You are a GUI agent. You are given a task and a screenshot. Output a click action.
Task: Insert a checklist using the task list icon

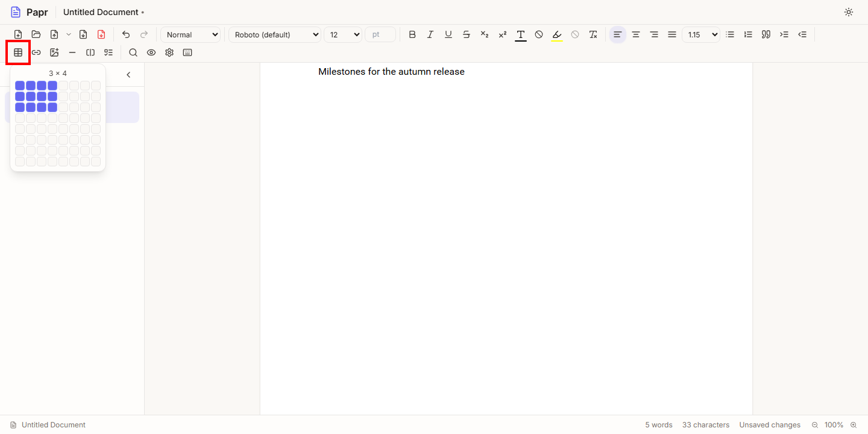click(x=108, y=52)
